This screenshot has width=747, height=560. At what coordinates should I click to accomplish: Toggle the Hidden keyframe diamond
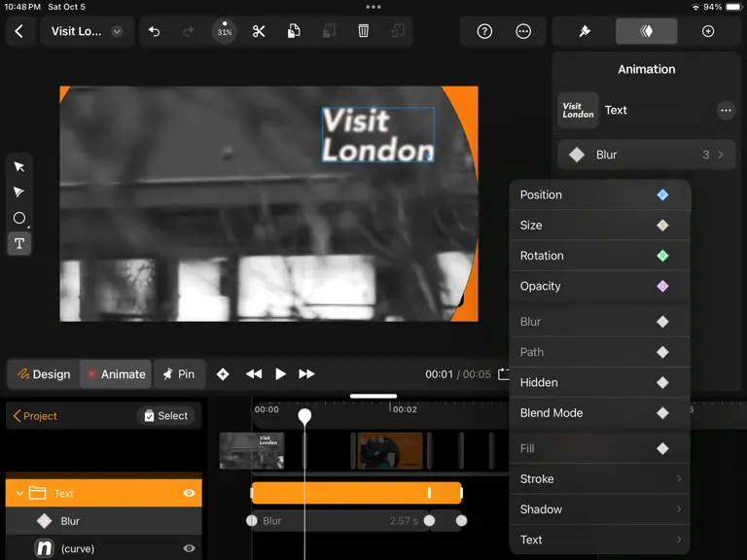(662, 383)
